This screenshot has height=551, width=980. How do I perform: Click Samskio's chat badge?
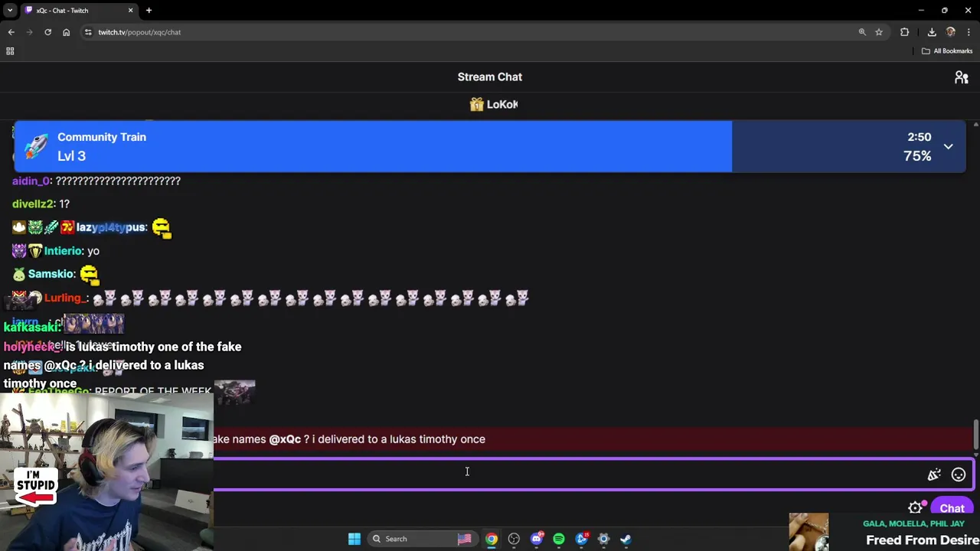(x=19, y=274)
